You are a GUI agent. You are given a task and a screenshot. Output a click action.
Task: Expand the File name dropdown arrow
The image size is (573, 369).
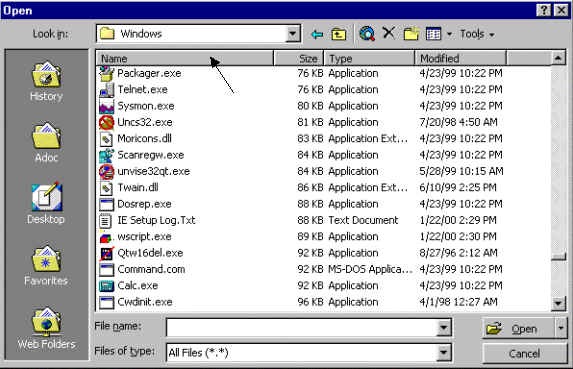point(443,327)
